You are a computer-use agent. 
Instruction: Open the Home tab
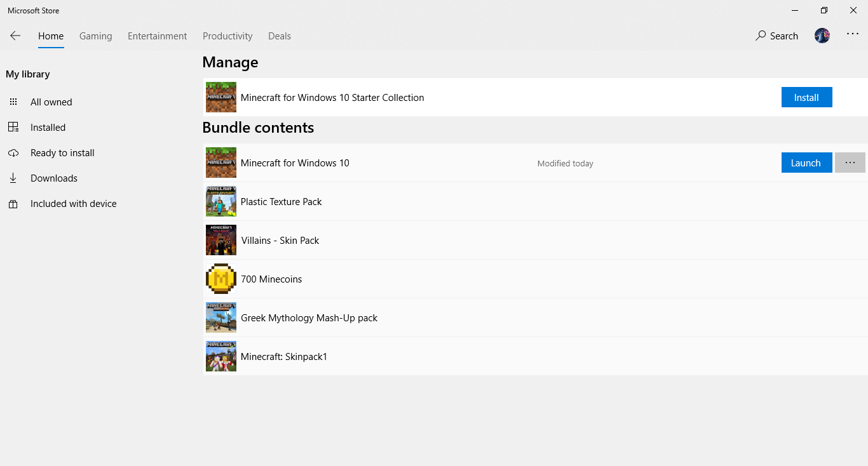(51, 36)
